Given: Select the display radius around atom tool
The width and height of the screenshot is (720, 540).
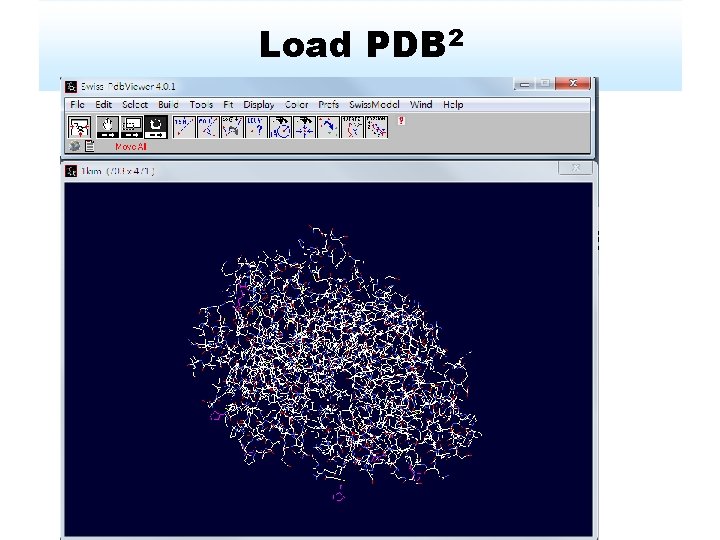Looking at the screenshot, I should (280, 127).
